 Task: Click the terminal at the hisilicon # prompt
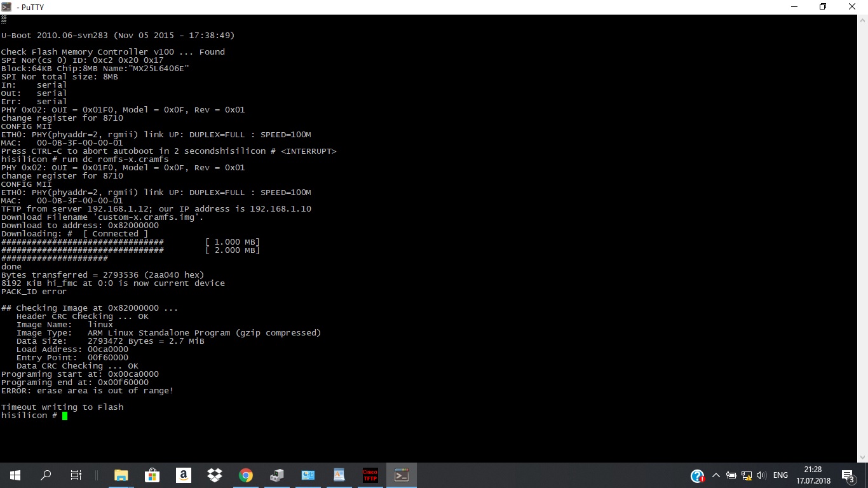point(65,416)
